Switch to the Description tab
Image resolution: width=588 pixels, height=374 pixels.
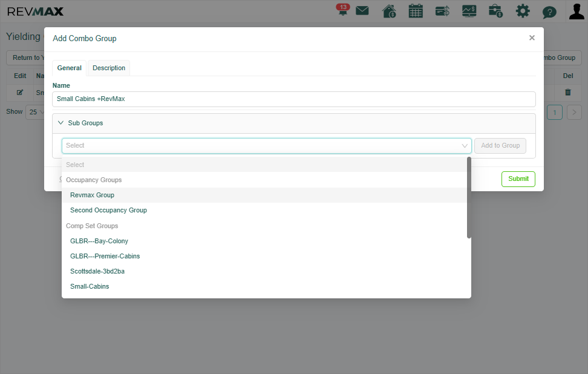pos(109,68)
